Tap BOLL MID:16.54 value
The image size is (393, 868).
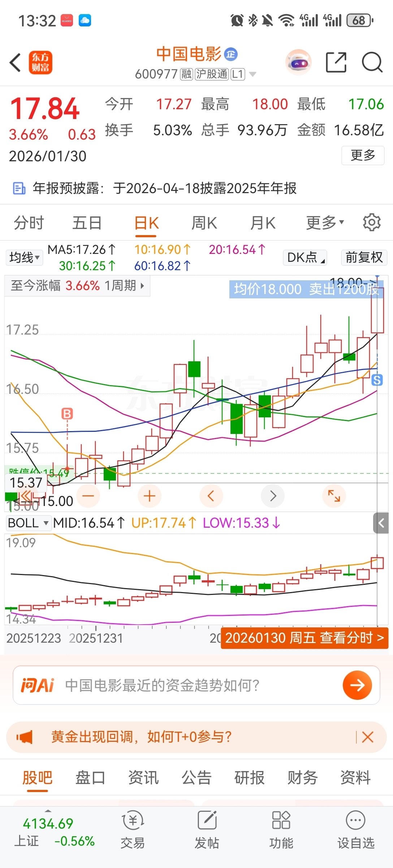pyautogui.click(x=89, y=523)
